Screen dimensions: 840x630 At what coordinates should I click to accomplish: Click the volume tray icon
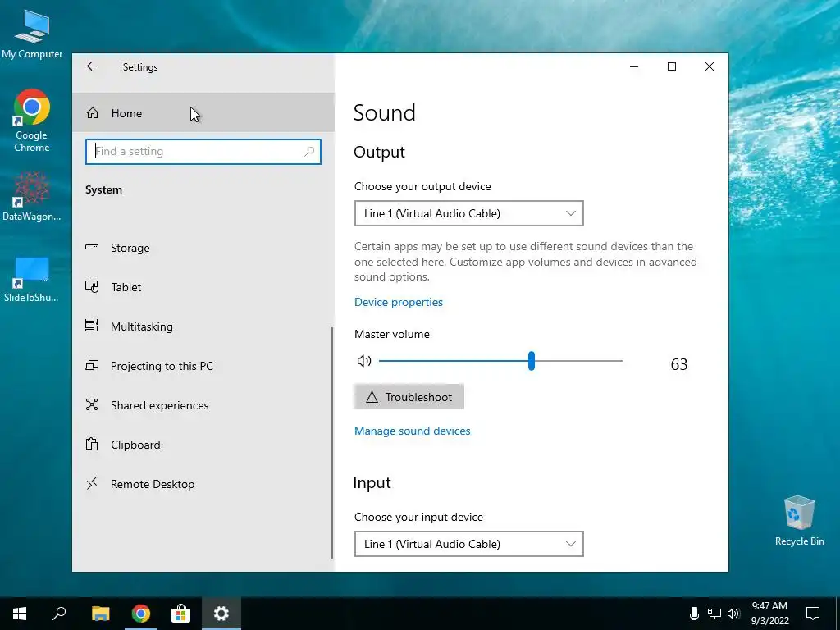pos(733,614)
